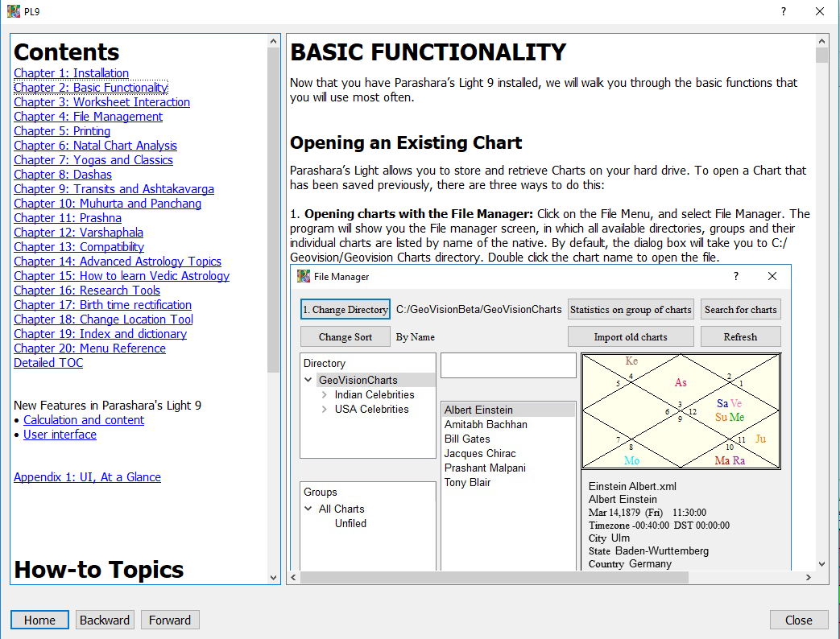Click the Forward button
840x639 pixels.
170,620
